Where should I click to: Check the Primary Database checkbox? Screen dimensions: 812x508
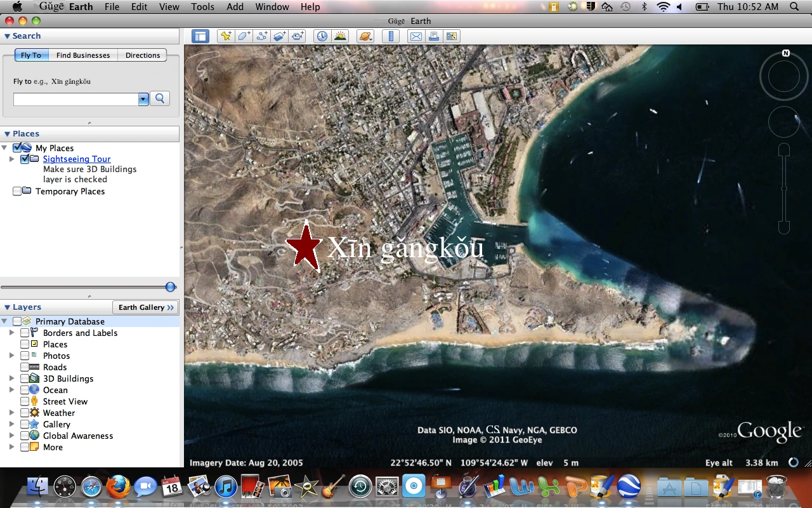[17, 321]
